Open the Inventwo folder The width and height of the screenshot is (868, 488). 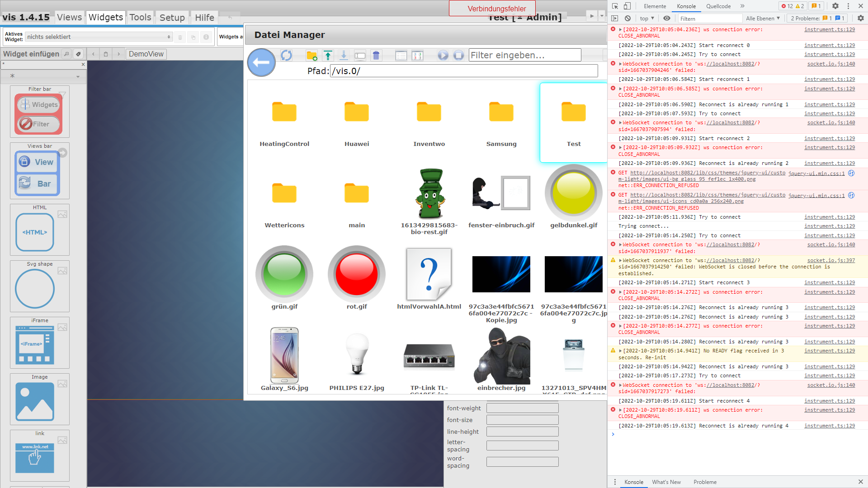[429, 122]
